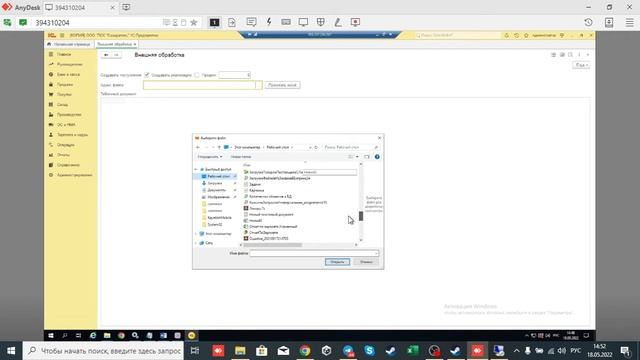Screen dimensions: 640x360
Task: Click the Процент number field
Action: (234, 75)
